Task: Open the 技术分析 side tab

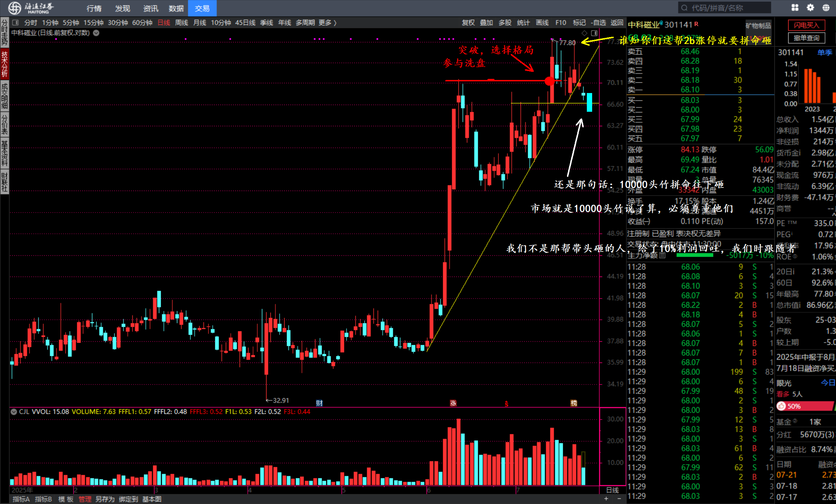Action: coord(5,64)
